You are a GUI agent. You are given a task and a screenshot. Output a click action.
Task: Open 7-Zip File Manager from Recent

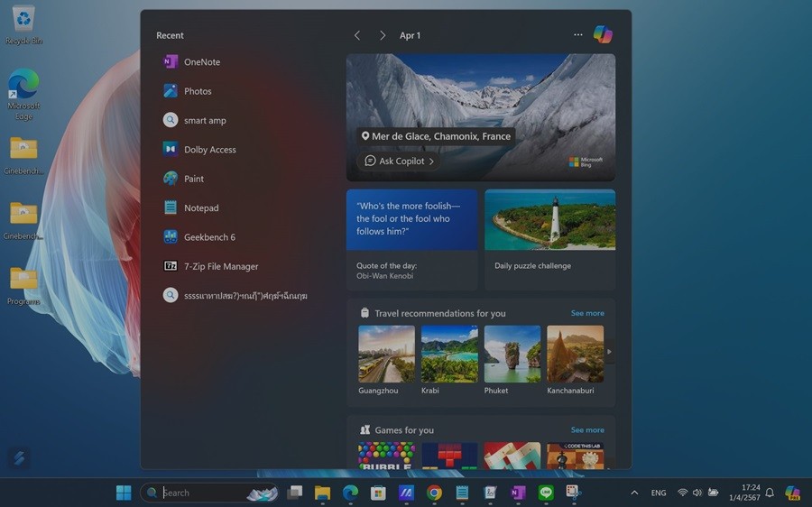click(221, 266)
